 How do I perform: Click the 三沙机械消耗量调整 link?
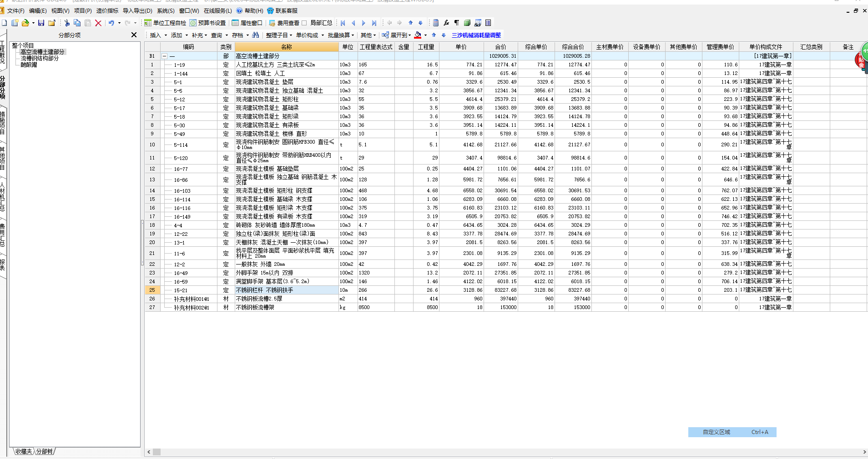pyautogui.click(x=476, y=35)
